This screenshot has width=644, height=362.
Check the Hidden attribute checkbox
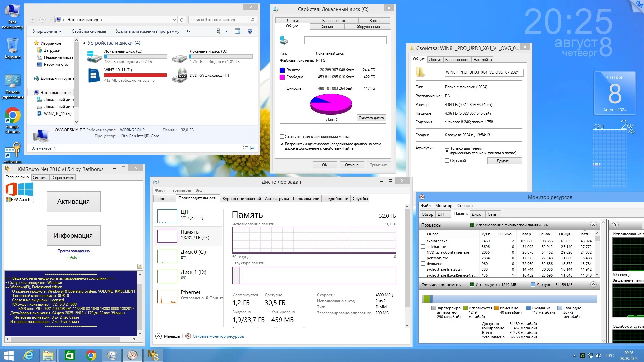click(x=447, y=161)
